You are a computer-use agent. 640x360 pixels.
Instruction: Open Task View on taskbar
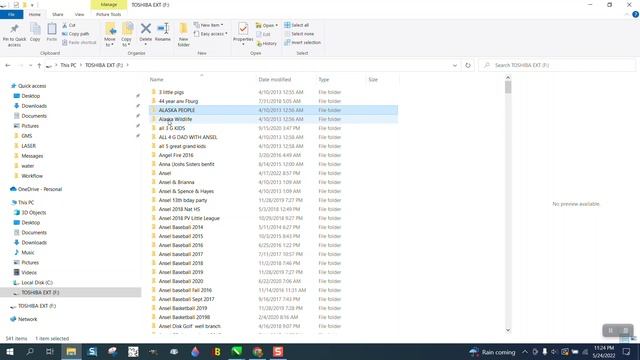50,352
